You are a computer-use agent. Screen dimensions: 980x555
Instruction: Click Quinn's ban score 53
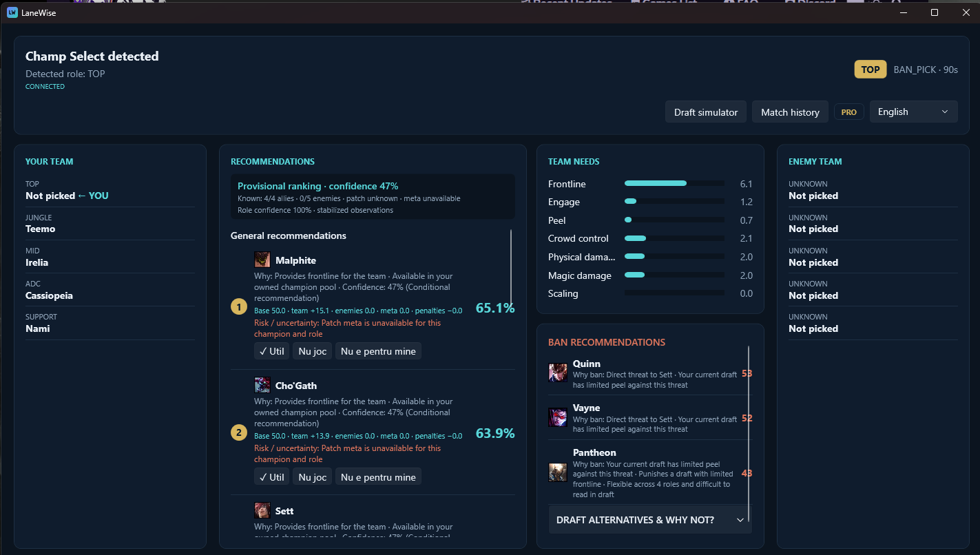[747, 373]
